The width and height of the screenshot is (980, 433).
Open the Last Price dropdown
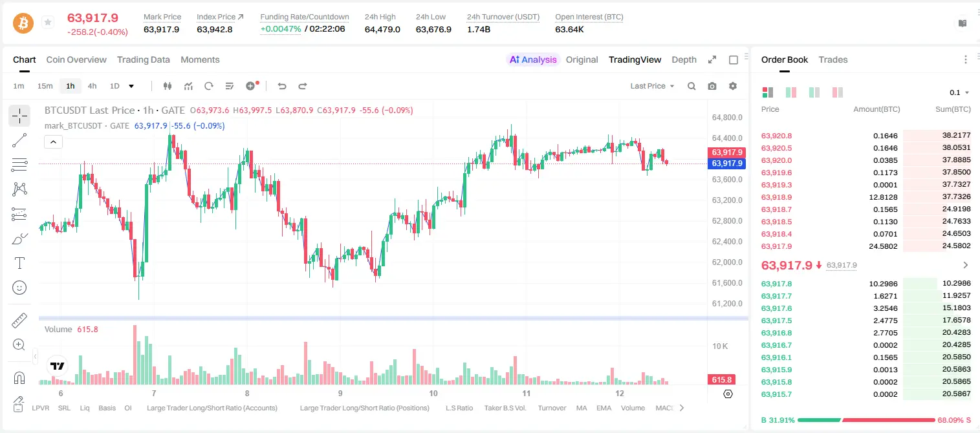[652, 86]
